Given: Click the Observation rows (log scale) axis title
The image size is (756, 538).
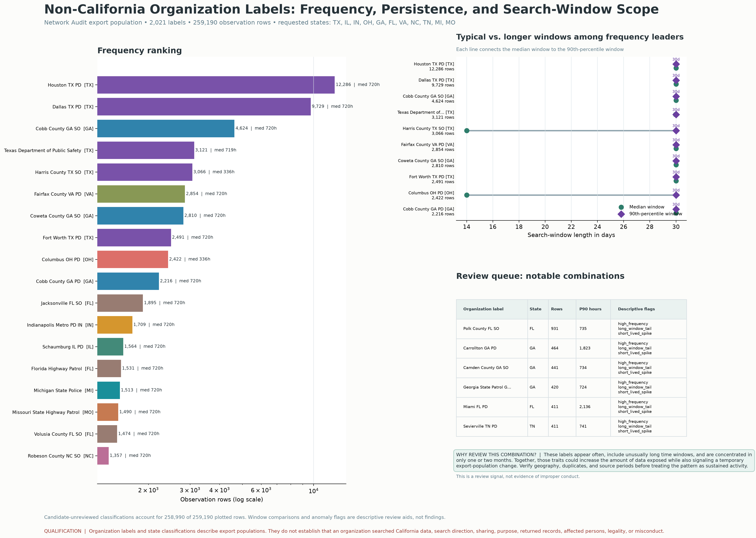Looking at the screenshot, I should click(221, 500).
